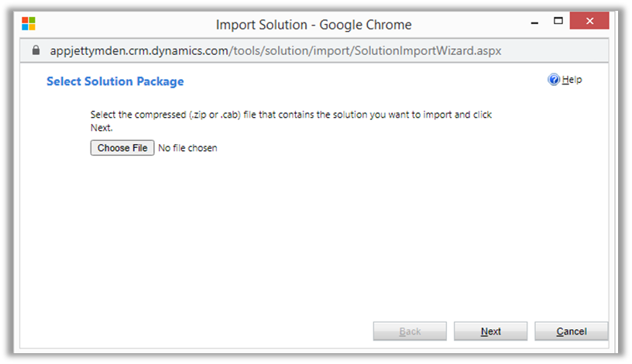Click the "No file chosen" label

click(x=187, y=148)
